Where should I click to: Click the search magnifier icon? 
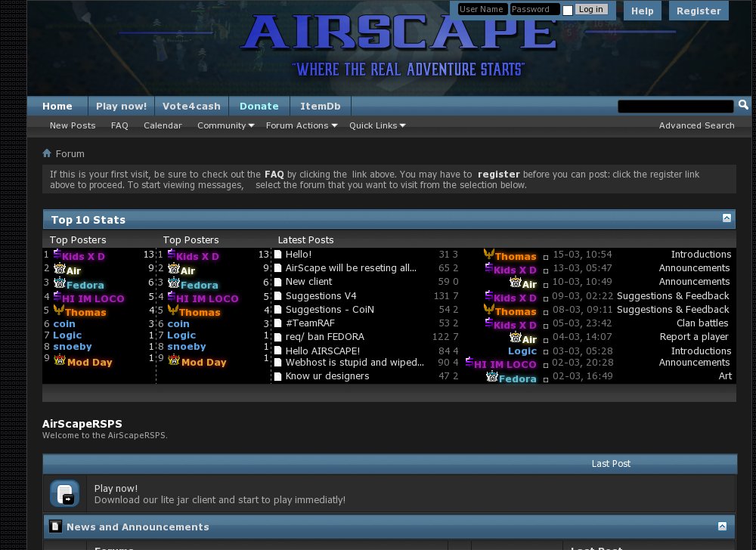pos(743,105)
